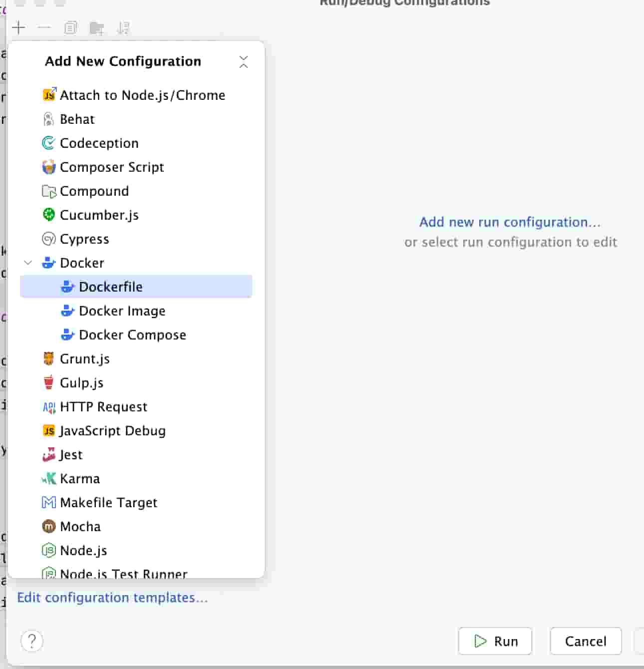Select Makefile Target entry
The image size is (644, 669).
[x=136, y=502]
